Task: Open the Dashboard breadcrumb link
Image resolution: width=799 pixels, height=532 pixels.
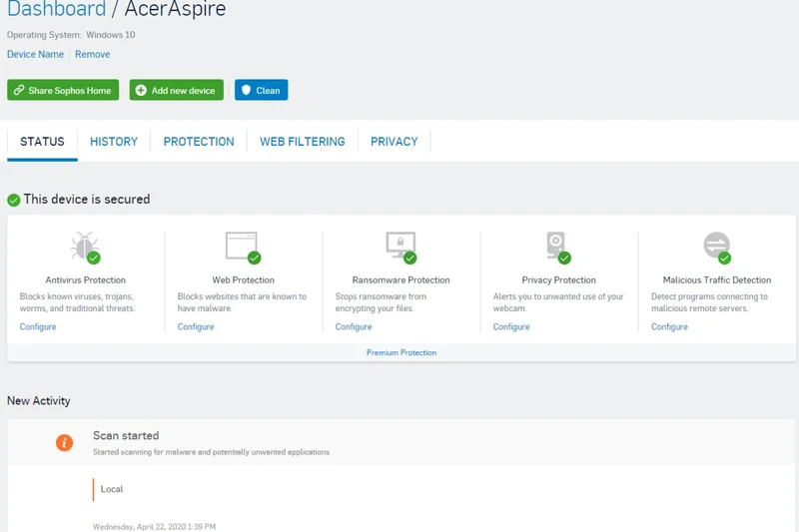Action: tap(57, 9)
